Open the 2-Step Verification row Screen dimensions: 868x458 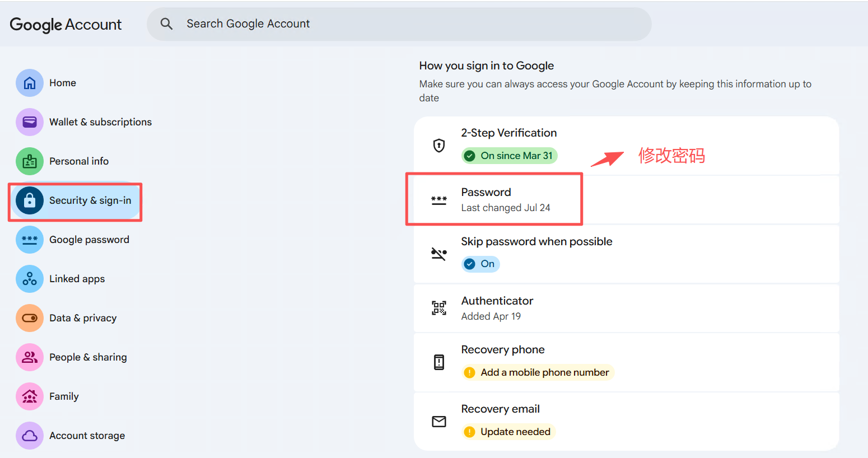(626, 146)
